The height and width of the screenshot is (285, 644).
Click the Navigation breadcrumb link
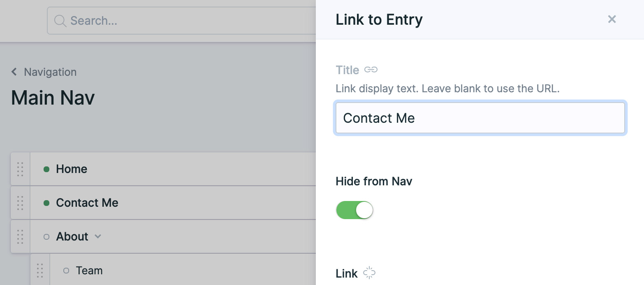point(50,72)
